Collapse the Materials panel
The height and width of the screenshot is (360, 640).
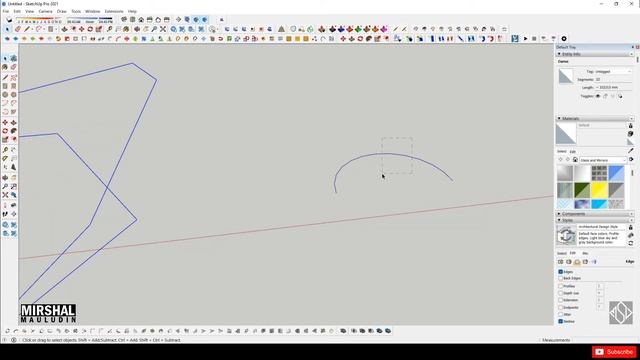559,118
